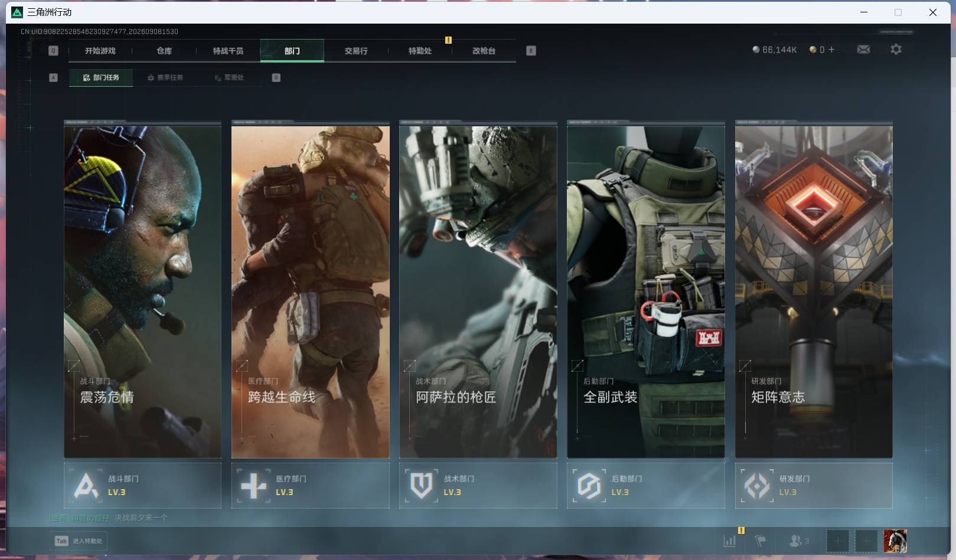Click the Tab 进入特勤处 button
The width and height of the screenshot is (956, 560).
pos(79,541)
